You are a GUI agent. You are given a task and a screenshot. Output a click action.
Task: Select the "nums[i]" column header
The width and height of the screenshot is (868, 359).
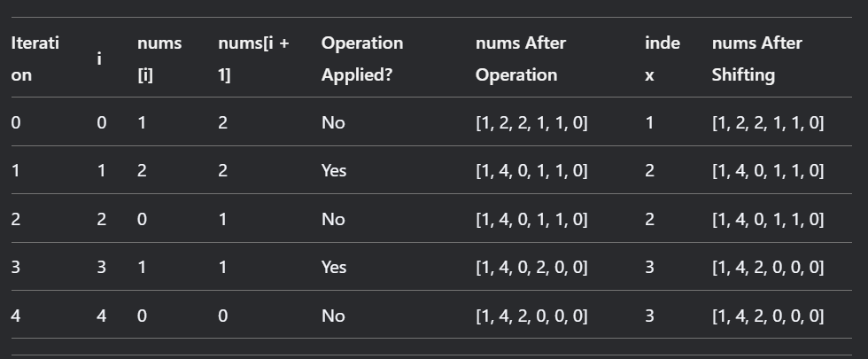click(x=159, y=59)
